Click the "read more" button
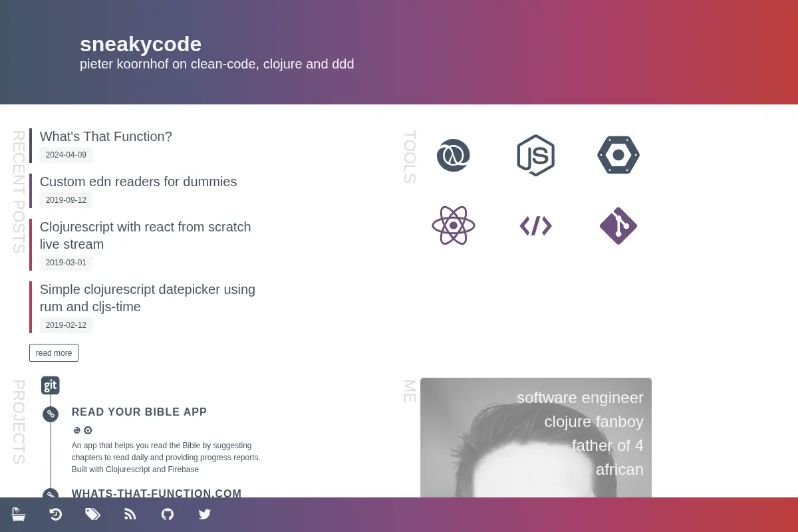This screenshot has width=798, height=532. pos(54,353)
